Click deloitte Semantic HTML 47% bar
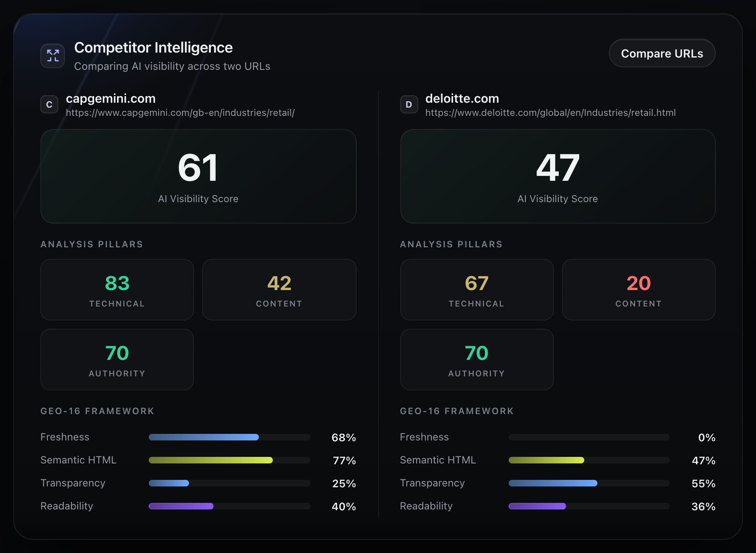The height and width of the screenshot is (553, 756). click(589, 460)
